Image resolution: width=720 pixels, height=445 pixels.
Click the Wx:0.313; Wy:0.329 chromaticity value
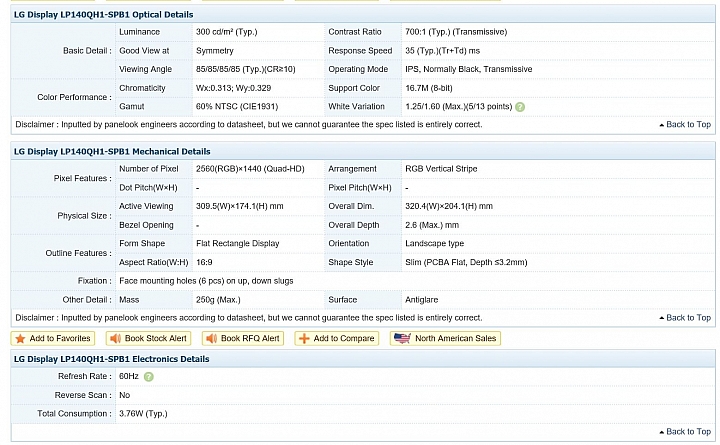(233, 88)
